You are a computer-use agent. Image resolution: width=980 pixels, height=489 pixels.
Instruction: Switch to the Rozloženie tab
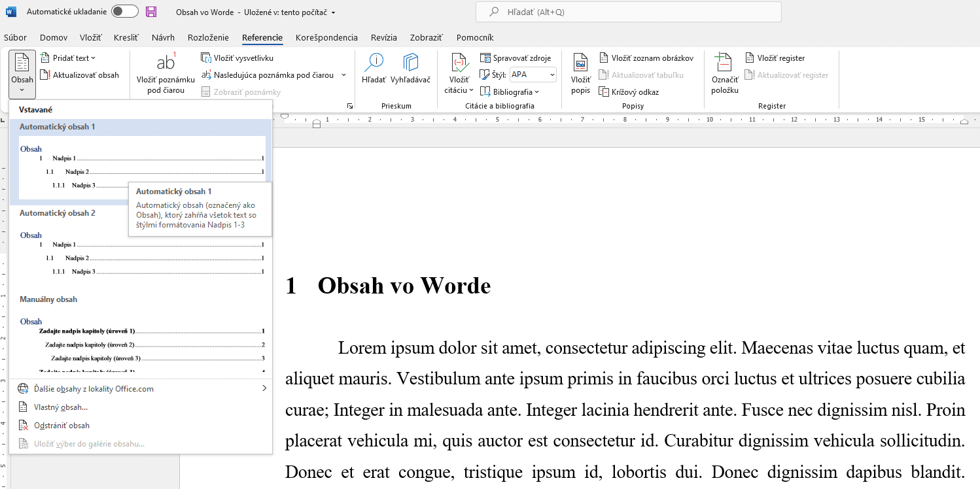[x=208, y=37]
